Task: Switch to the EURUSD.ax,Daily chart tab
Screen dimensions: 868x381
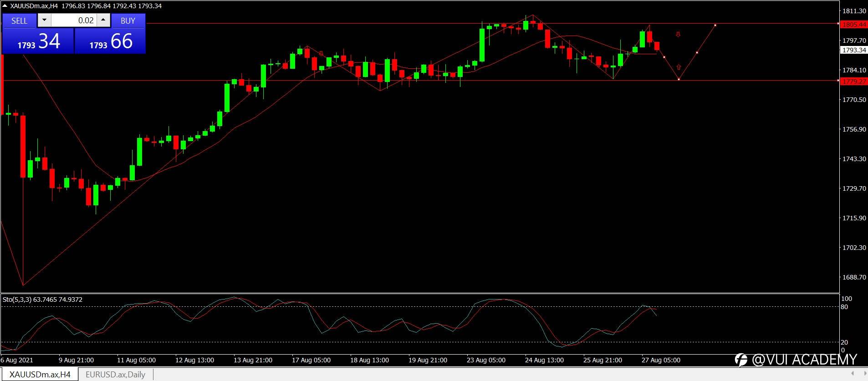Action: (115, 375)
